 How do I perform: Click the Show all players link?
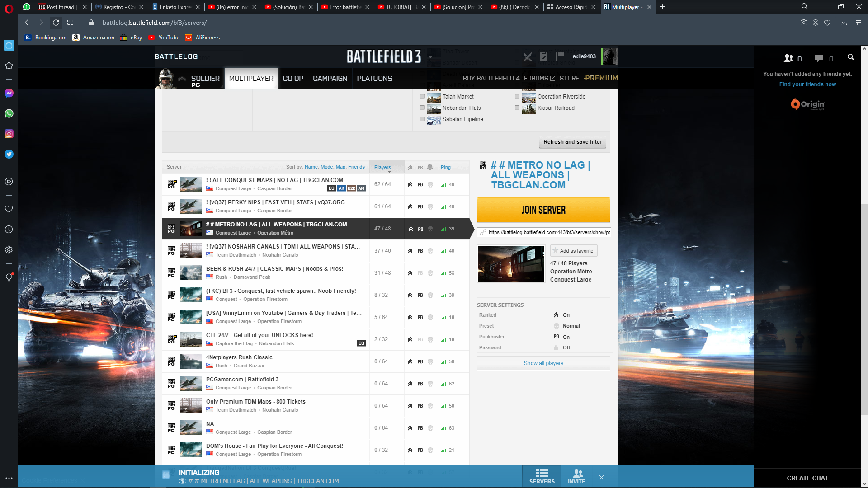[543, 363]
